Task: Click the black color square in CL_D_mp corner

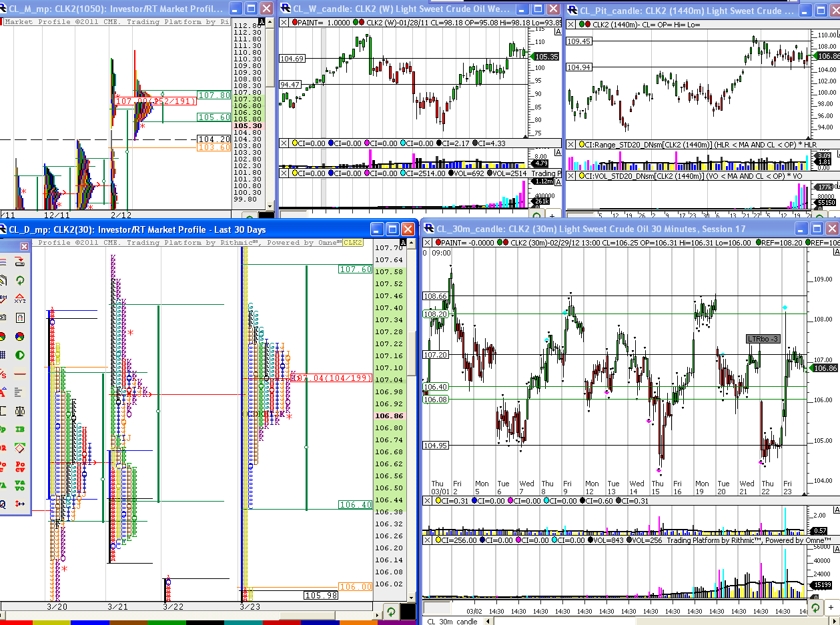Action: pos(408,611)
